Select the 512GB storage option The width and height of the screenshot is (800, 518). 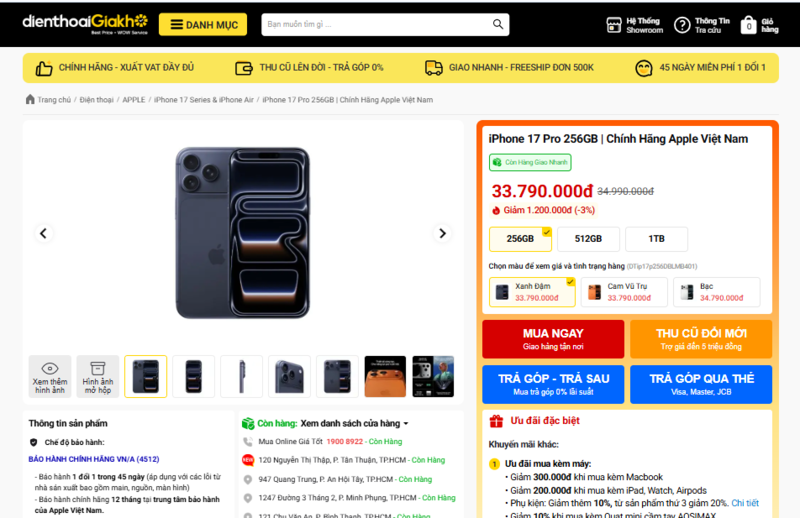point(587,239)
